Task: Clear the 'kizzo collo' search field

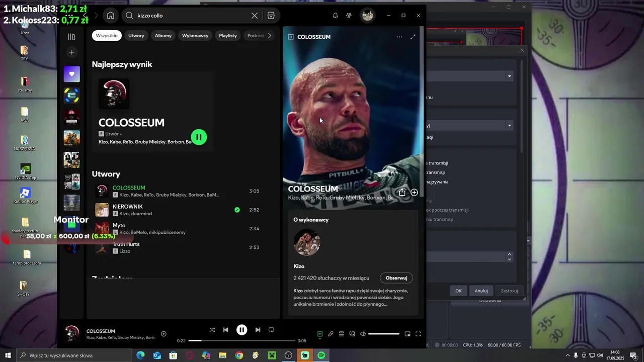Action: tap(255, 16)
